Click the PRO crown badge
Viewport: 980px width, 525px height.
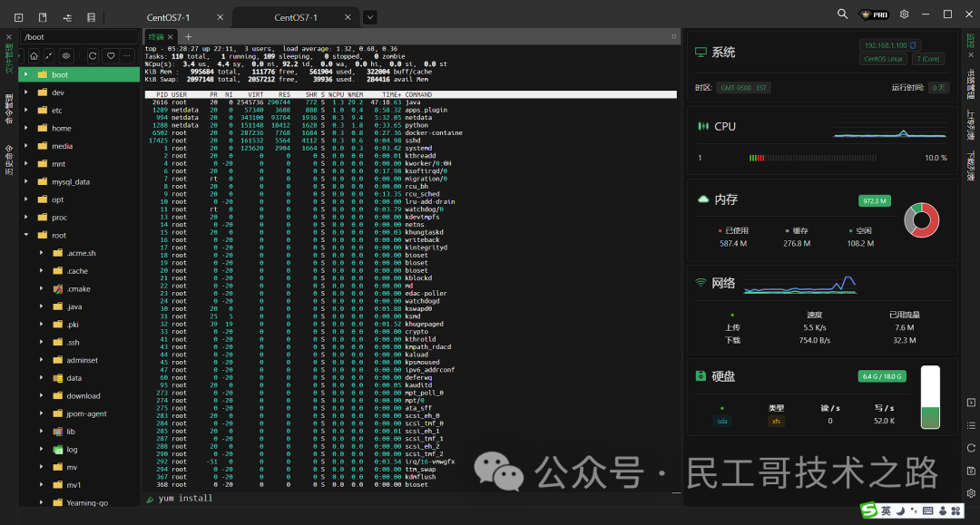pyautogui.click(x=875, y=15)
